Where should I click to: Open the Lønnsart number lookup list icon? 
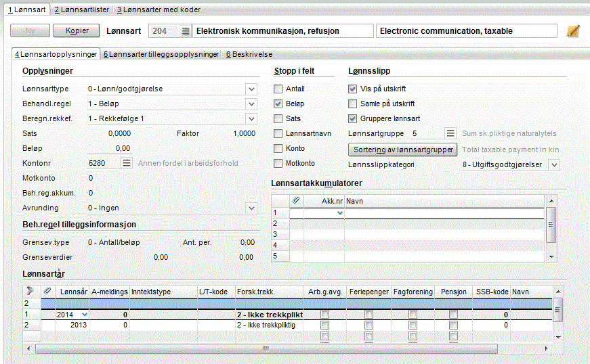(x=186, y=31)
